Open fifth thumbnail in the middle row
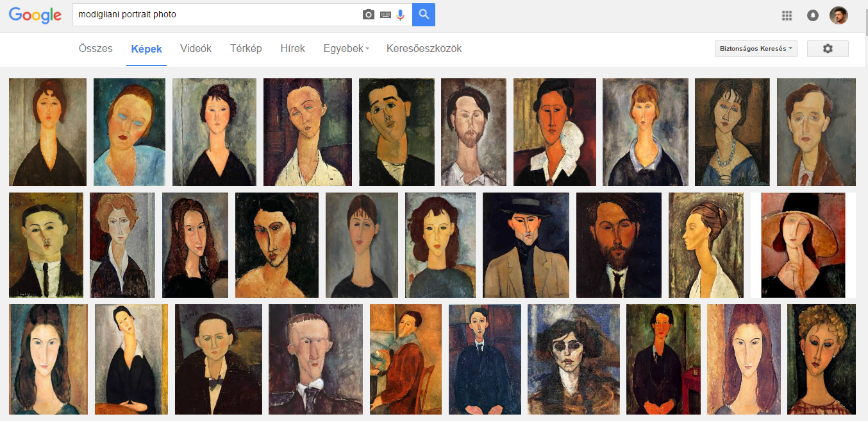 click(362, 245)
